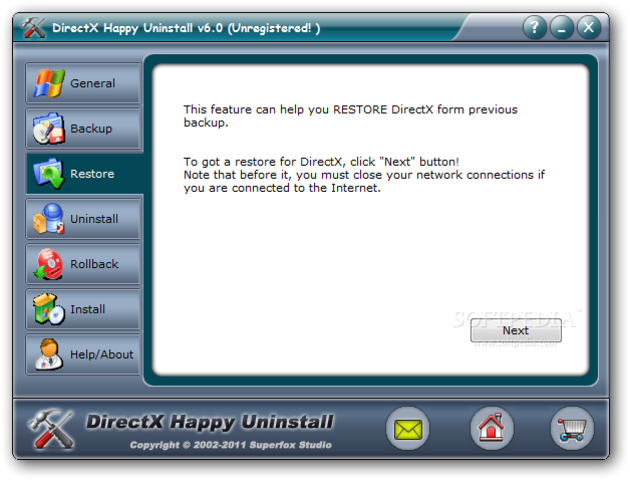Switch to the Backup section

point(91,129)
